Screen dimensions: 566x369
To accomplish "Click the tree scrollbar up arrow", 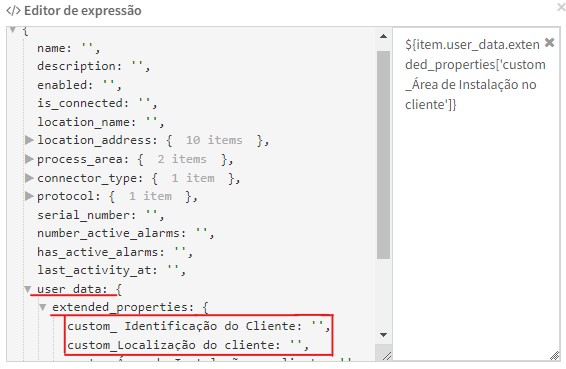I will pyautogui.click(x=383, y=36).
